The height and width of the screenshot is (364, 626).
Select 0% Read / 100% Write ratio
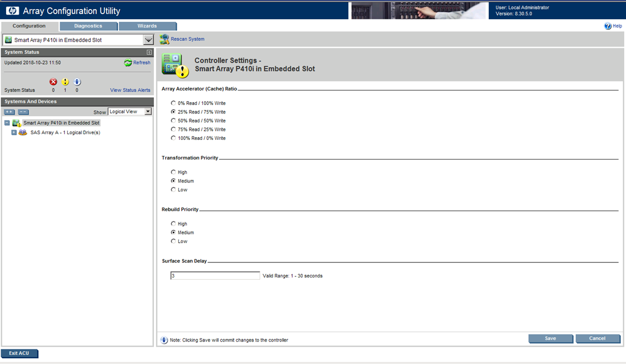(173, 103)
